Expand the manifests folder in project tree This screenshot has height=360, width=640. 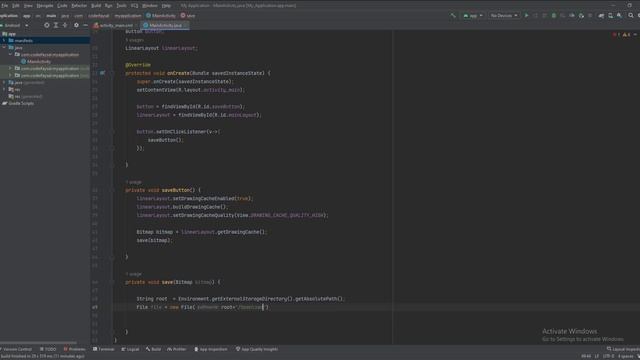pyautogui.click(x=4, y=40)
